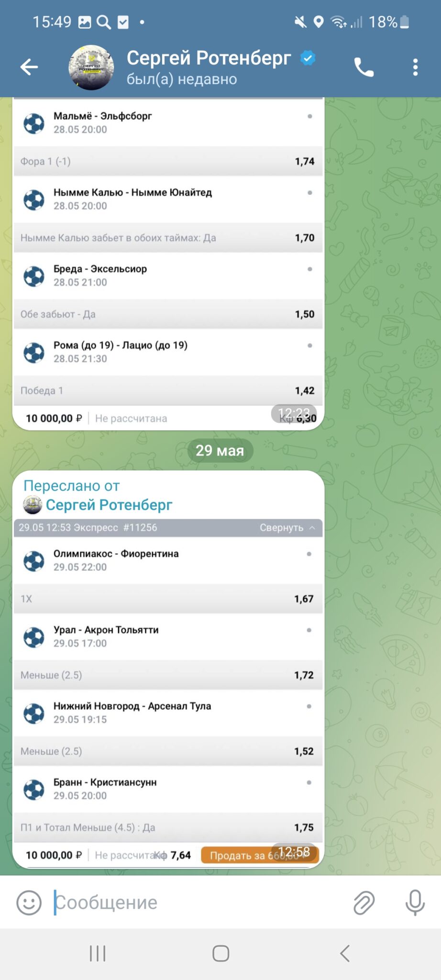Tap the emoji smiley icon
Viewport: 441px width, 980px height.
pyautogui.click(x=29, y=902)
